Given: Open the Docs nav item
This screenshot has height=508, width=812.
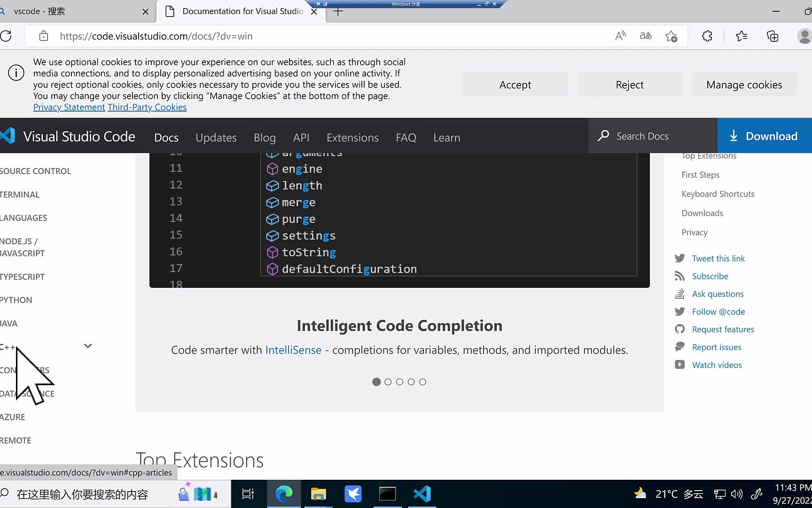Looking at the screenshot, I should tap(166, 137).
